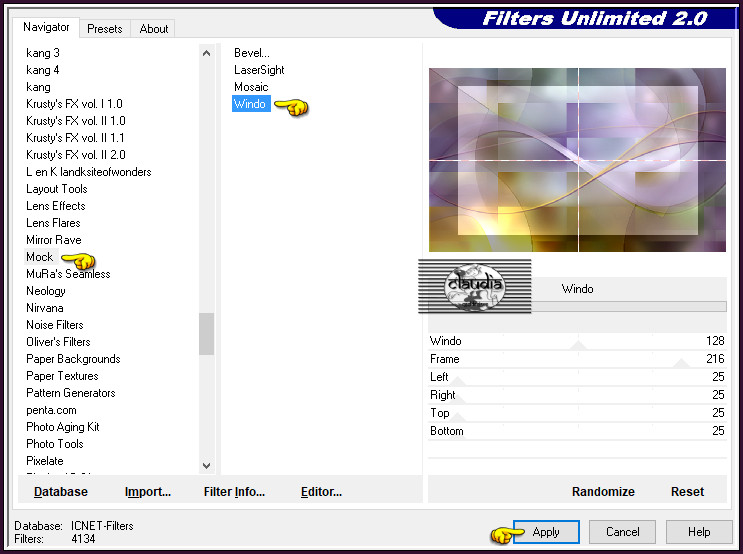Select the Neology category

pyautogui.click(x=46, y=291)
